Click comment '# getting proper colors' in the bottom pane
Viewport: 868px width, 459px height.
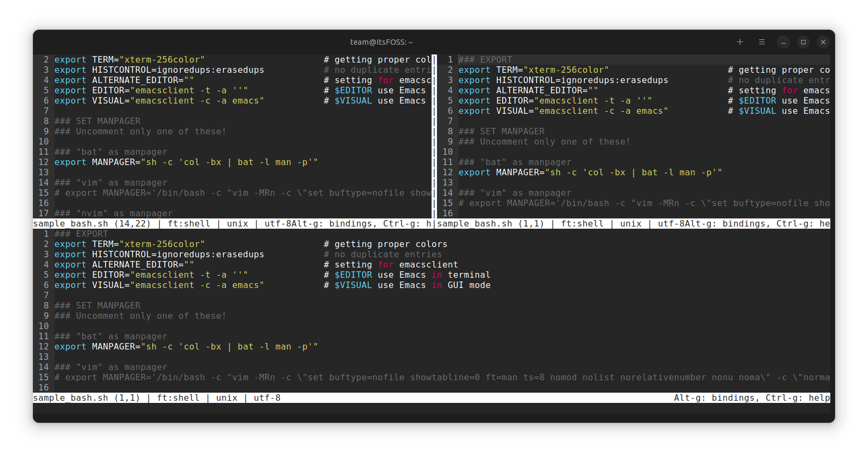click(386, 244)
